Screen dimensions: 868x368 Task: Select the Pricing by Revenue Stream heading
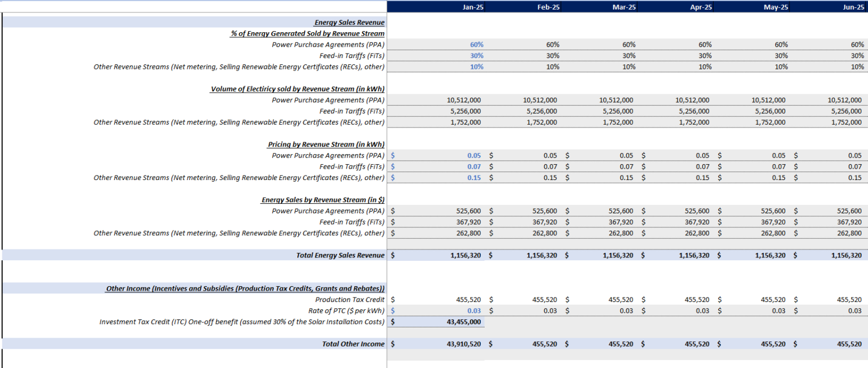[x=326, y=144]
